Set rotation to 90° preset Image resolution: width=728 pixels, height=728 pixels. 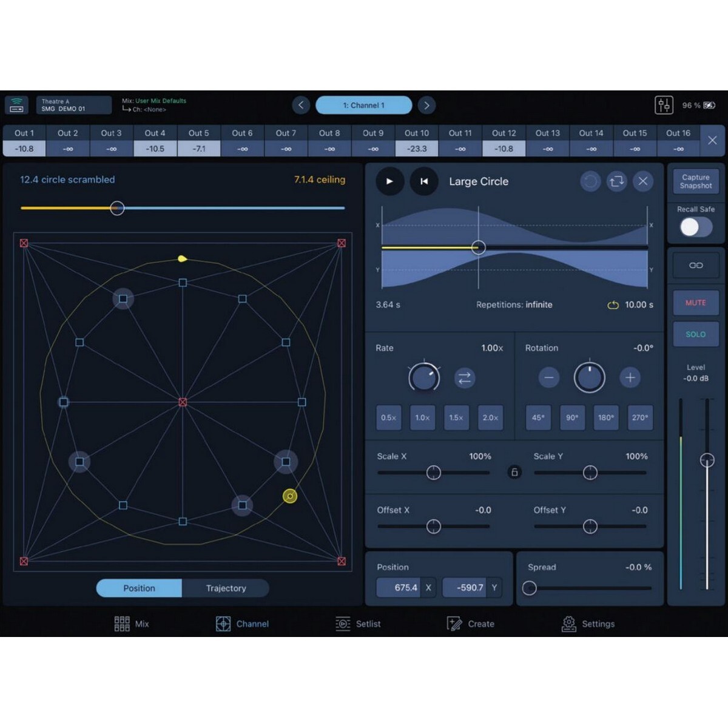pyautogui.click(x=571, y=417)
